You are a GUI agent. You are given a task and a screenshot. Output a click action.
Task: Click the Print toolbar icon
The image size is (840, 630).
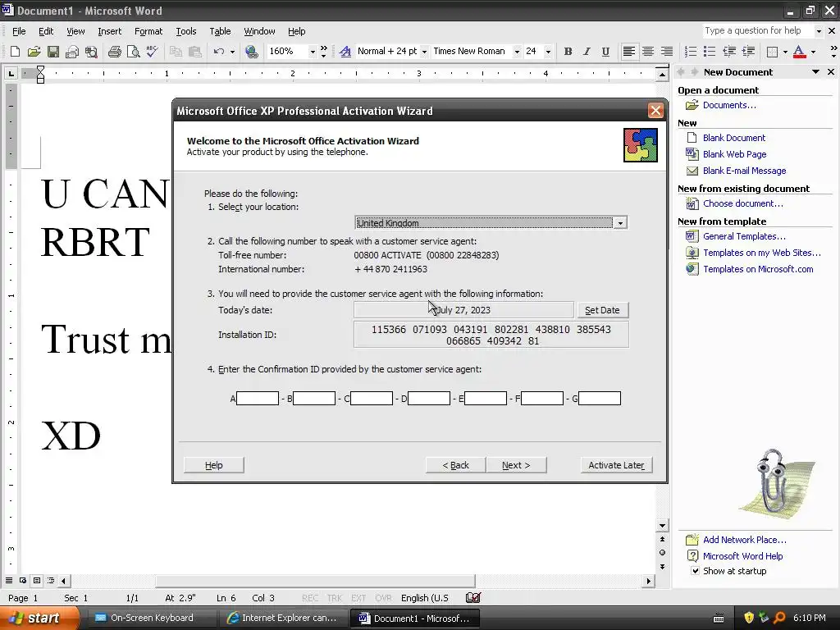114,52
